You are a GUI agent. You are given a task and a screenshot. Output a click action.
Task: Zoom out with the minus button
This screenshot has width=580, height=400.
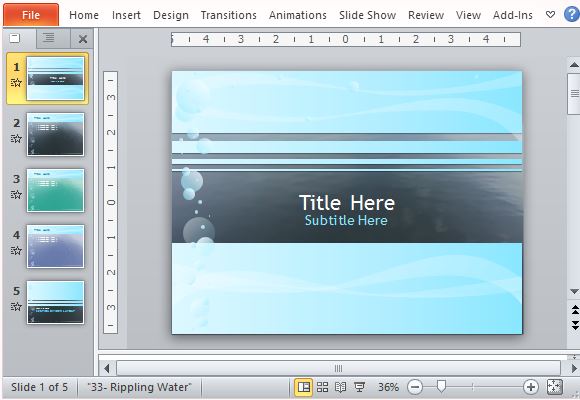coord(415,387)
